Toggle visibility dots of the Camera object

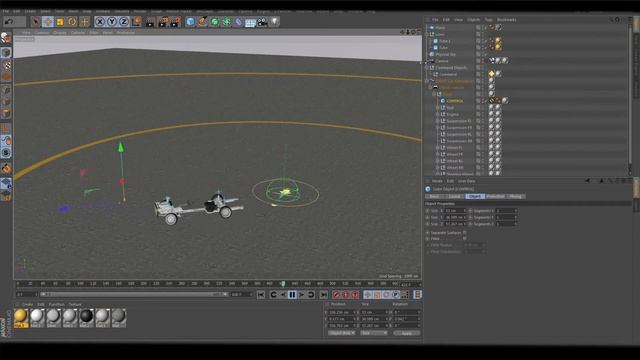click(x=484, y=61)
